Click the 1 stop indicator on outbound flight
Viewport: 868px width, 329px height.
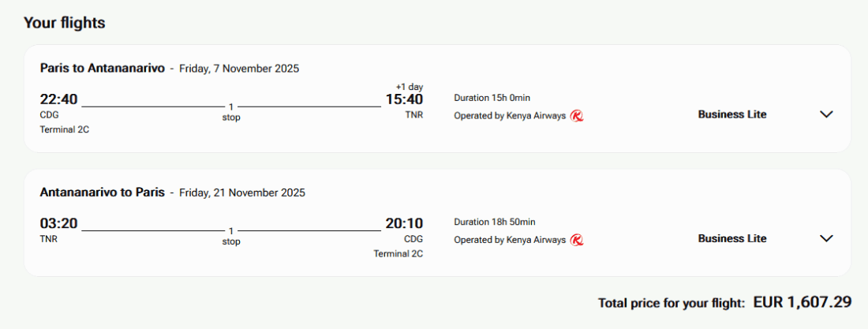coord(231,112)
